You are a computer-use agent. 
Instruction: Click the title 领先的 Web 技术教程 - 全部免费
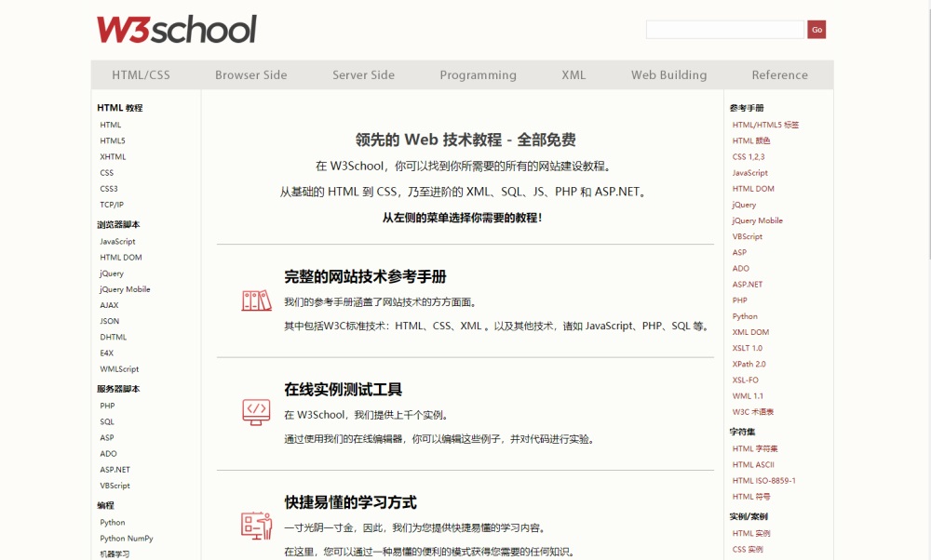click(465, 140)
